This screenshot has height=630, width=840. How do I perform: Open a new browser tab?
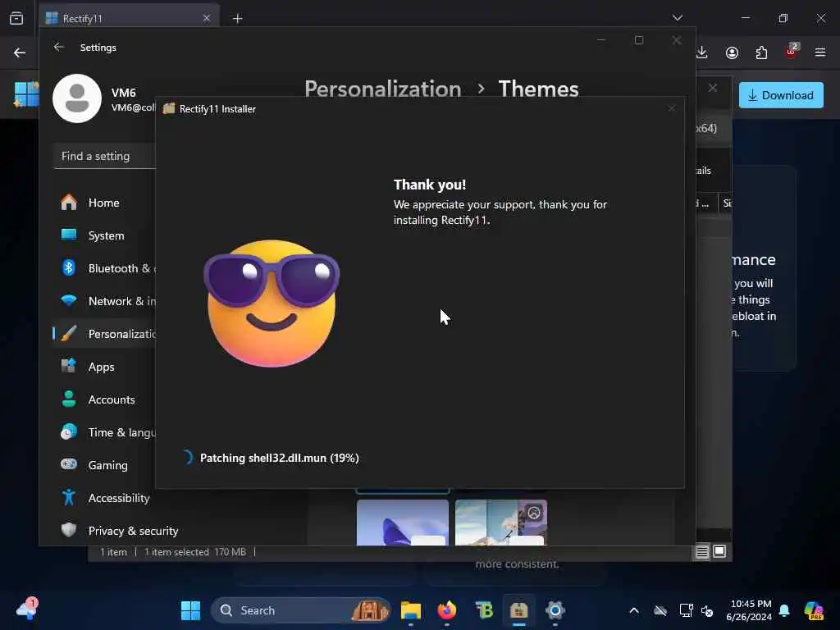[x=237, y=18]
